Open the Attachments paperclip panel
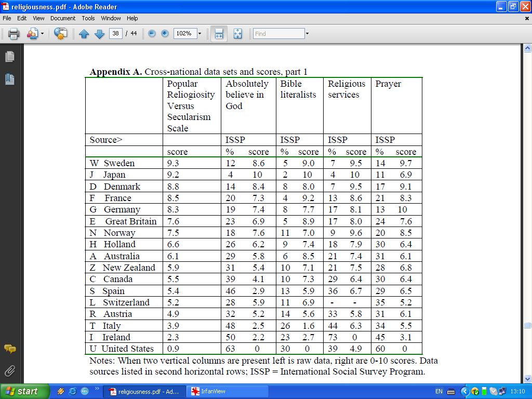This screenshot has width=532, height=399. point(9,371)
